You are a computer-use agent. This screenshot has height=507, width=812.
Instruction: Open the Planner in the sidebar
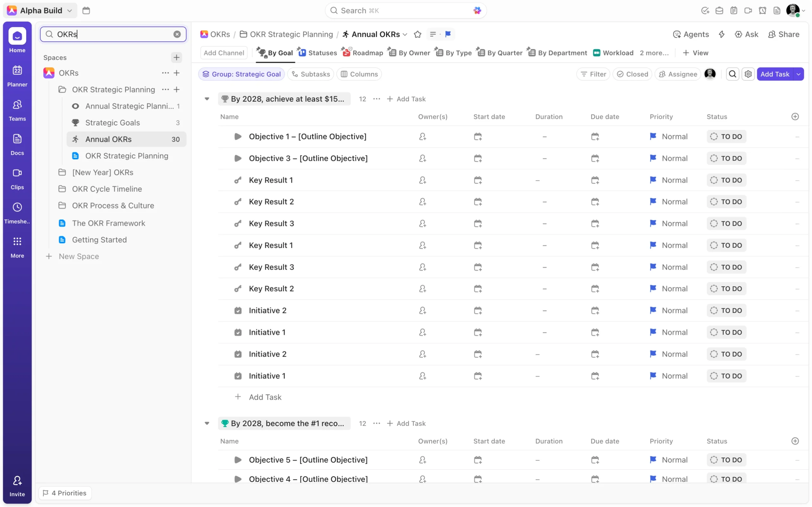pyautogui.click(x=17, y=75)
